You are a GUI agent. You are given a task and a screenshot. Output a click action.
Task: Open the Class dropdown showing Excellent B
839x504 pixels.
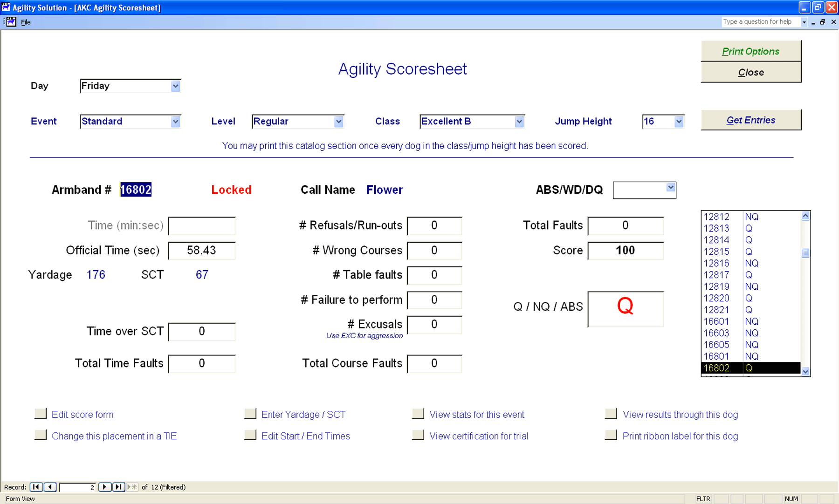point(518,121)
